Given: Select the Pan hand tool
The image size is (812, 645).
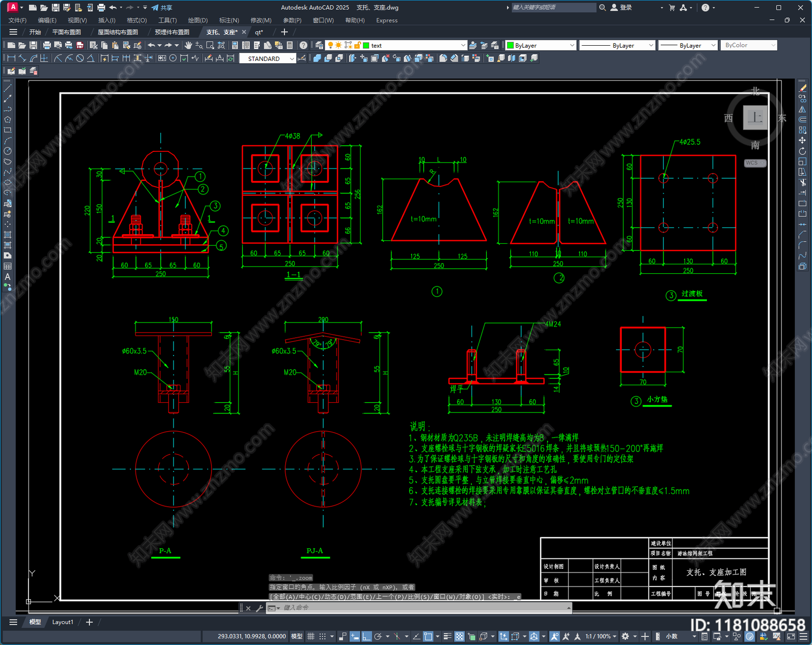Looking at the screenshot, I should 188,45.
